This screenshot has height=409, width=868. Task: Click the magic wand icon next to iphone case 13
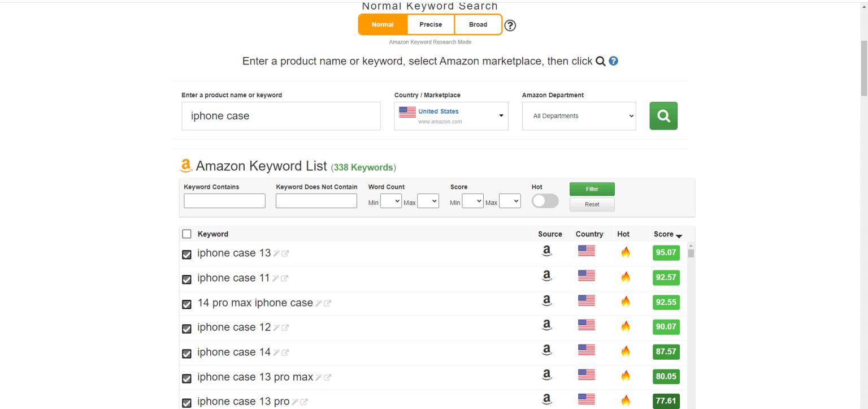[276, 253]
